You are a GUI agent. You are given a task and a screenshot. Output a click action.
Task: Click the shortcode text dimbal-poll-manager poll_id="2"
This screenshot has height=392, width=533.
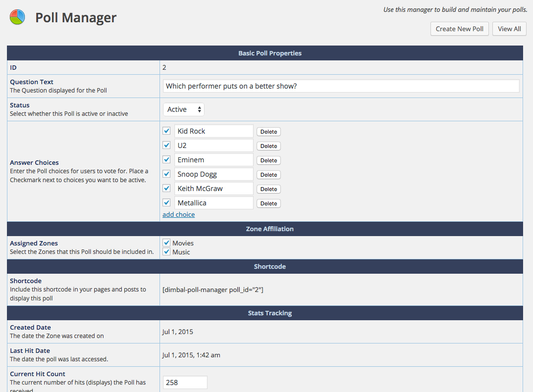[x=213, y=290]
